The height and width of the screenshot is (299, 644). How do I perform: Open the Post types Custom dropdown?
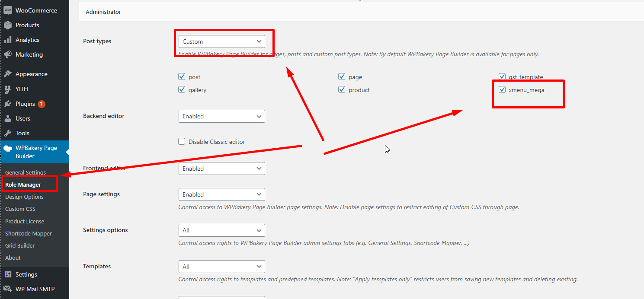[222, 41]
